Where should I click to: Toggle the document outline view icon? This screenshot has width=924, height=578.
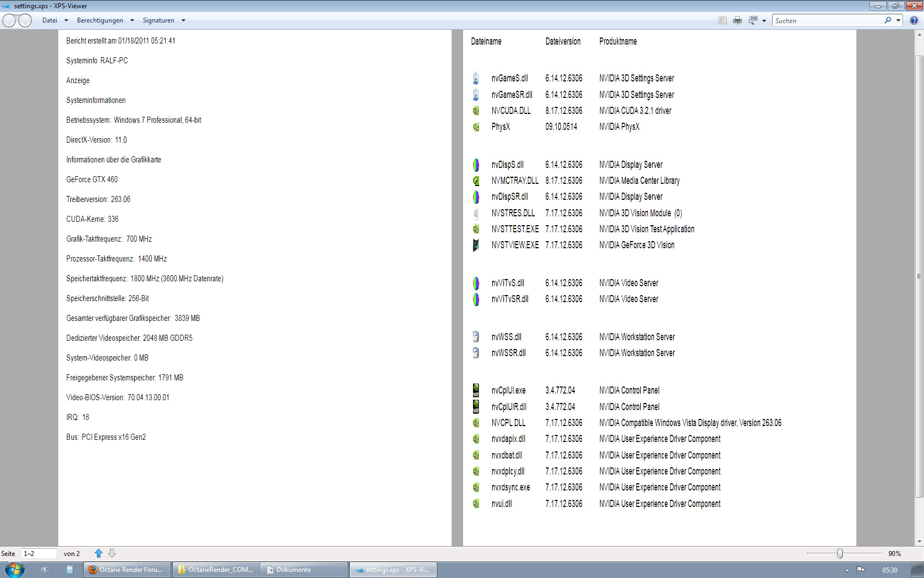(722, 20)
